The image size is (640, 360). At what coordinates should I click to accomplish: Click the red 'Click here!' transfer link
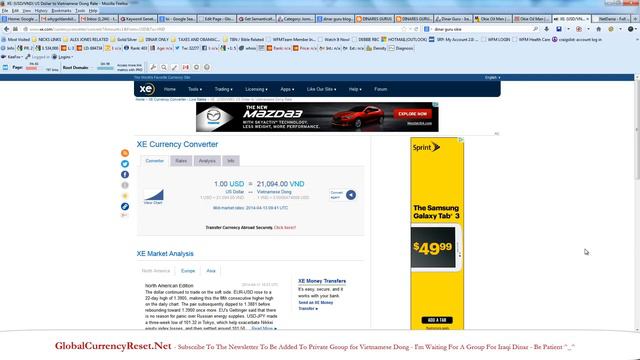285,227
